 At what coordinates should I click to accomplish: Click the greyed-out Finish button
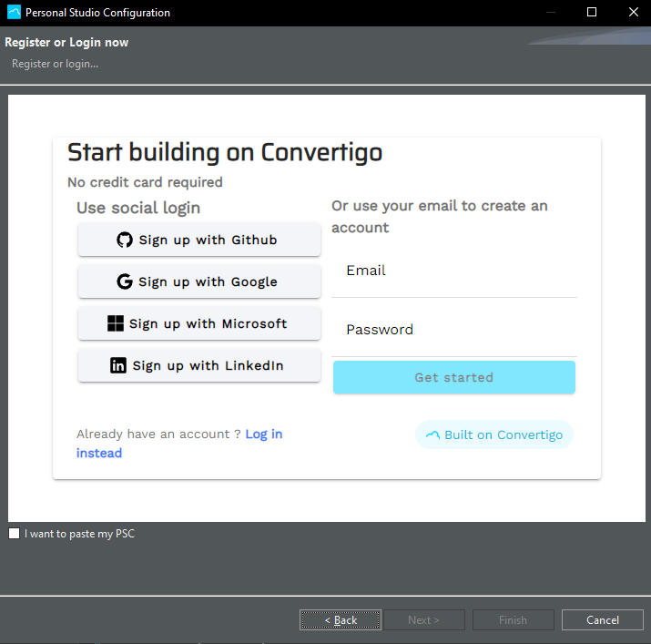(x=513, y=620)
